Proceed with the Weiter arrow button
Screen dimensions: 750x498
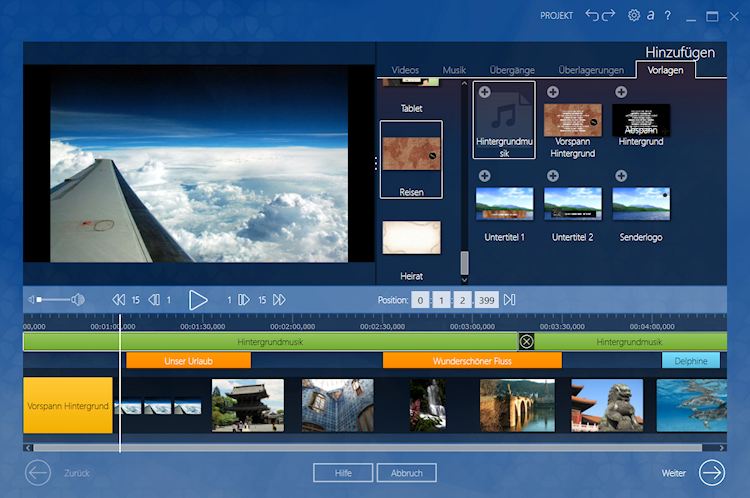711,473
